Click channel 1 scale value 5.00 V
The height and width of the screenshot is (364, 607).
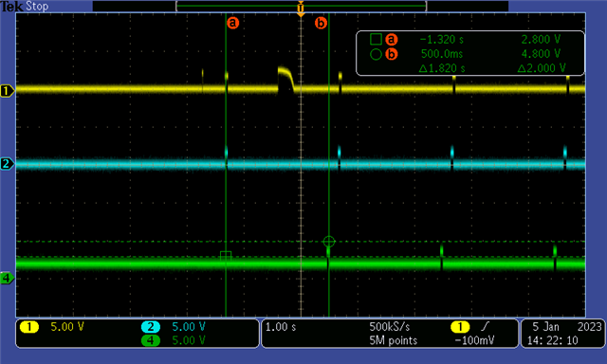[x=67, y=327]
